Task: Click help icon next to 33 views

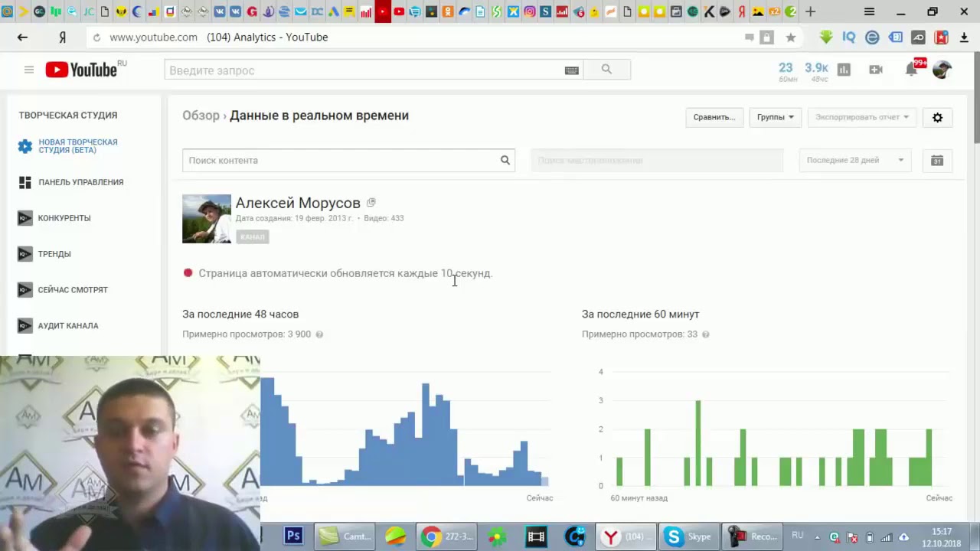Action: tap(705, 334)
